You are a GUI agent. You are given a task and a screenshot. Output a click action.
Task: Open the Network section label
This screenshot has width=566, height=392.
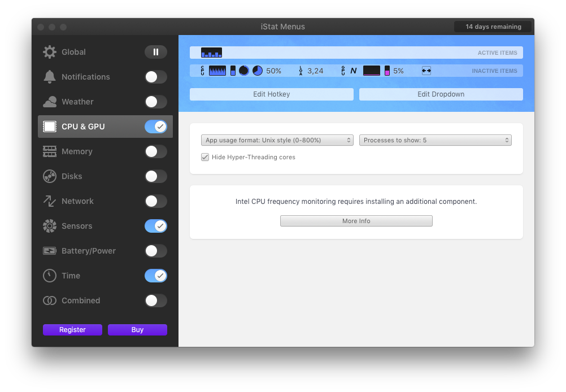pyautogui.click(x=77, y=201)
